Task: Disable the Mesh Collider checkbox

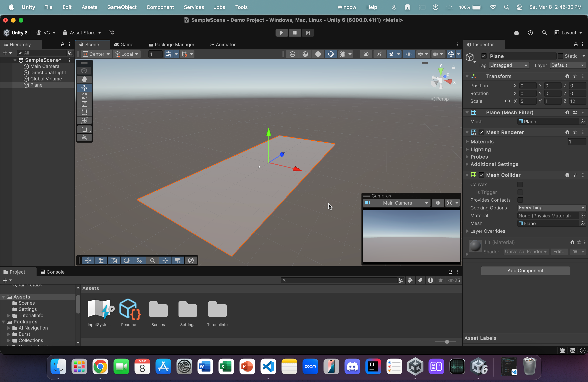Action: 481,175
